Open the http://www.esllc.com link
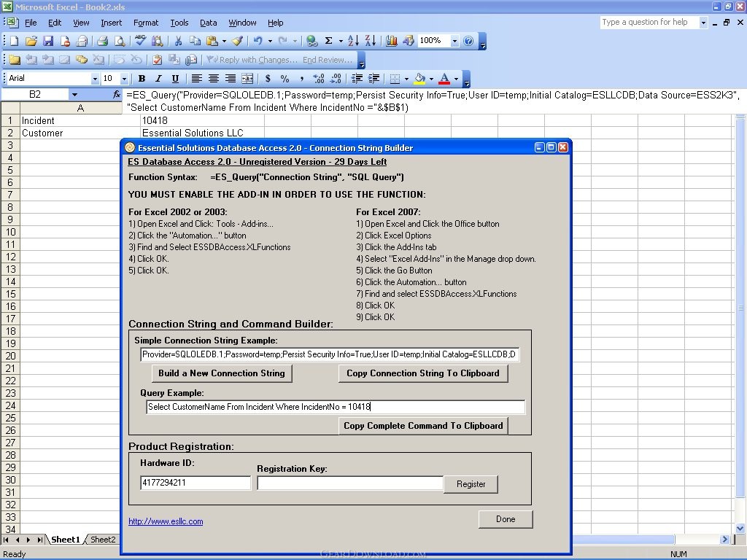 (x=166, y=521)
